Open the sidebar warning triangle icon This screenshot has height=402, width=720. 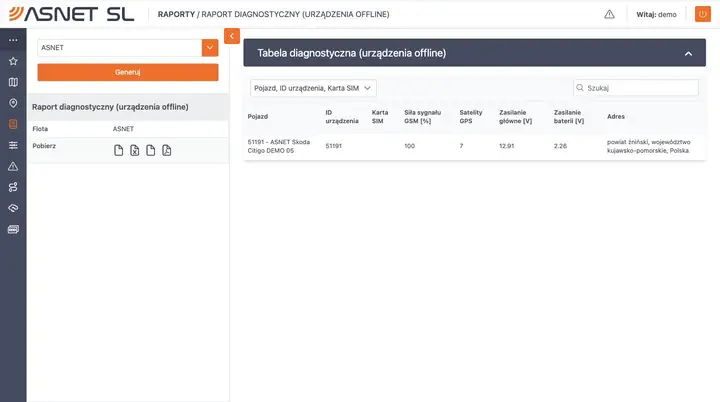(x=13, y=166)
